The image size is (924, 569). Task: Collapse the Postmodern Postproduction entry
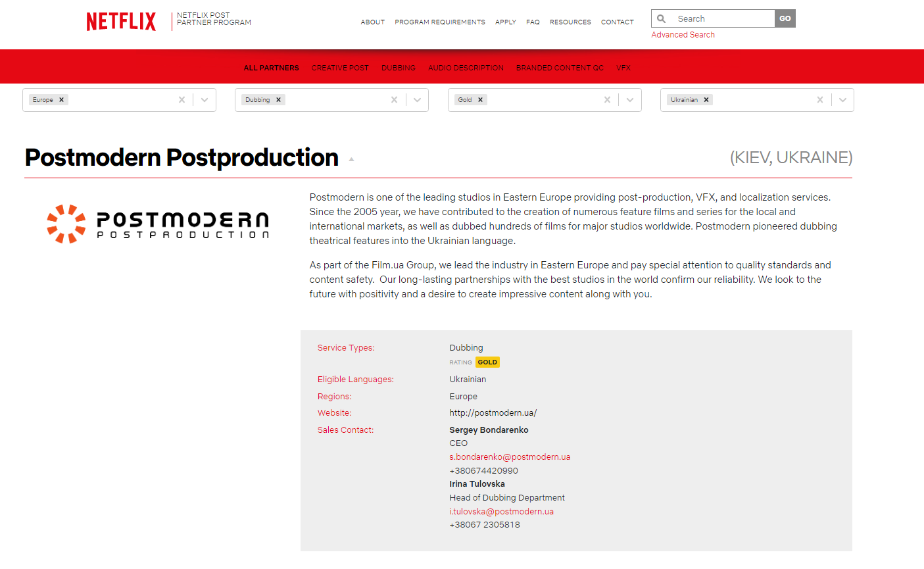tap(351, 159)
